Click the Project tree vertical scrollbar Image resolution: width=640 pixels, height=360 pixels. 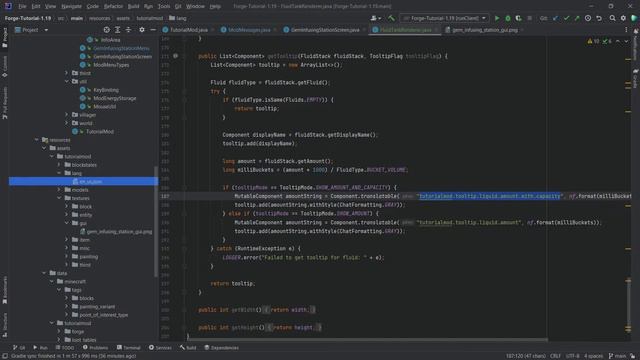pos(156,222)
